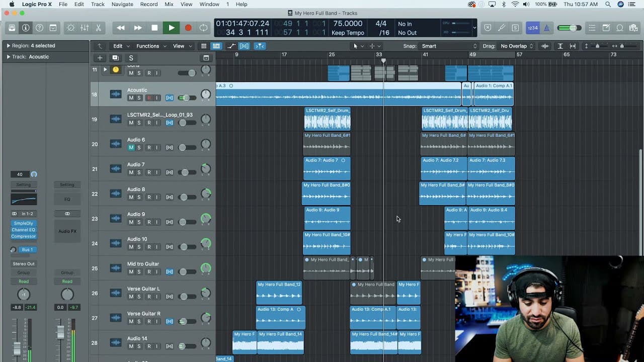This screenshot has height=362, width=644.
Task: Adjust the horizontal zoom slider
Action: coord(622,46)
